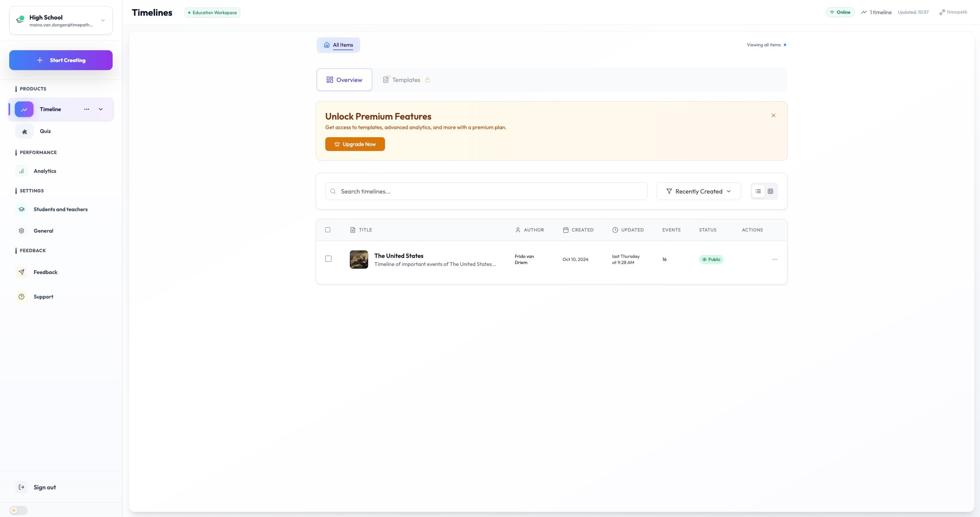Image resolution: width=980 pixels, height=517 pixels.
Task: Open the Recently Created sort dropdown
Action: click(x=699, y=191)
